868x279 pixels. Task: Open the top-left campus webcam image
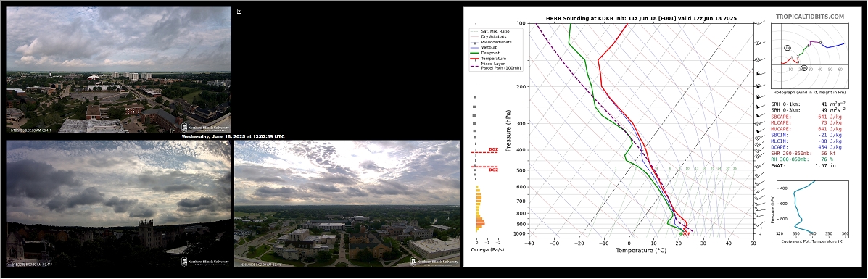[118, 70]
